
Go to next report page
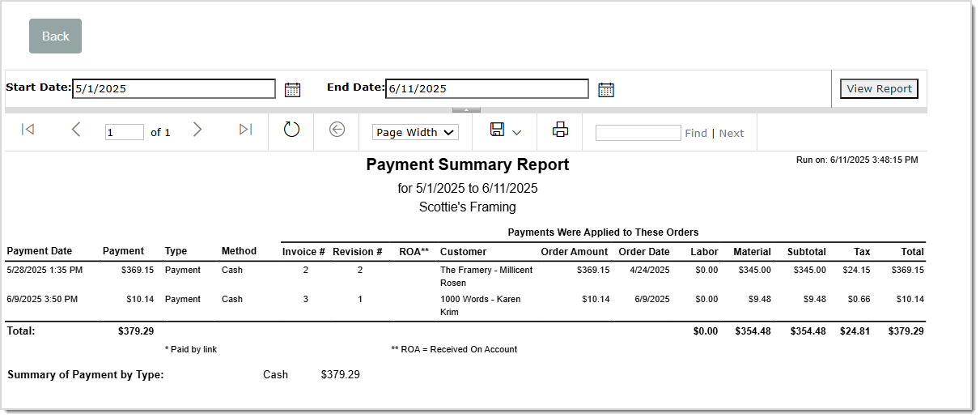(197, 130)
